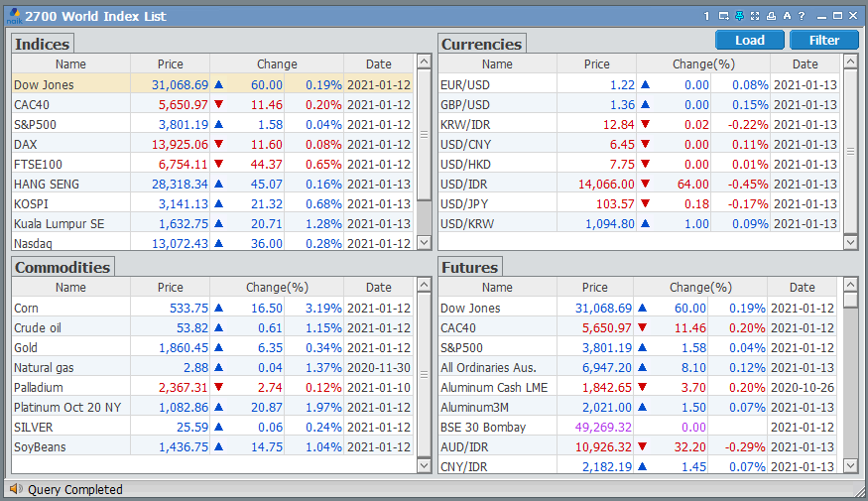
Task: Click the screen number 1 icon
Action: [707, 16]
